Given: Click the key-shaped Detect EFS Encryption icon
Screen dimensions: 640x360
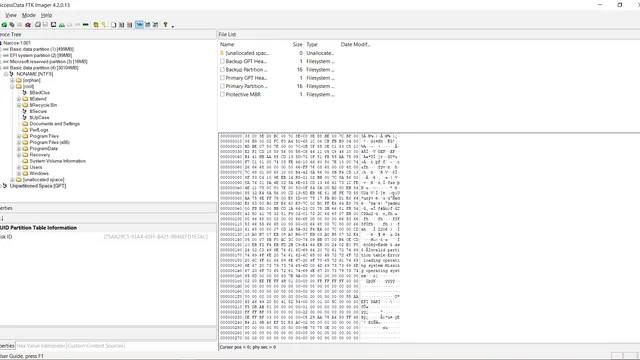Looking at the screenshot, I should click(104, 25).
